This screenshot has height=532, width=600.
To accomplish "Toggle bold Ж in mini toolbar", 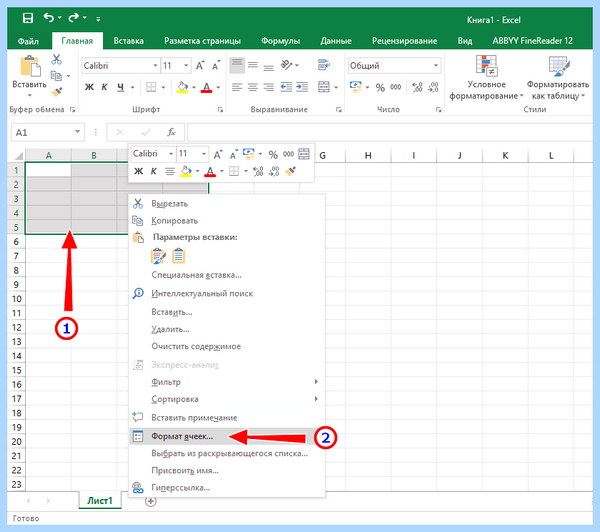I will coord(139,171).
